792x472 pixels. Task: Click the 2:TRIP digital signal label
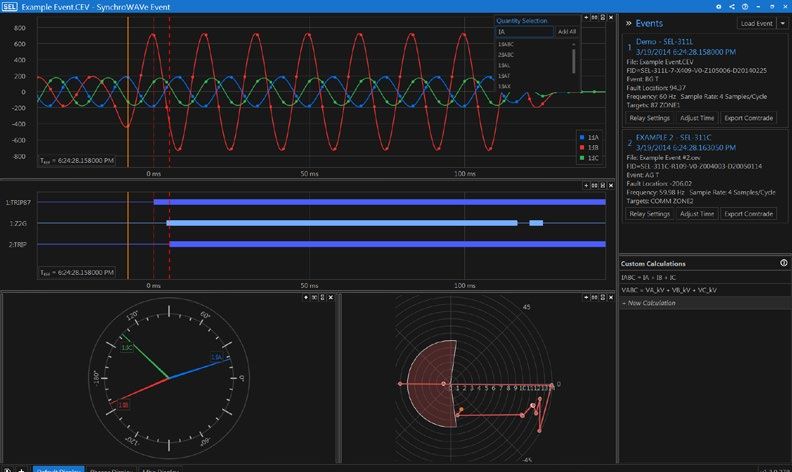point(18,244)
